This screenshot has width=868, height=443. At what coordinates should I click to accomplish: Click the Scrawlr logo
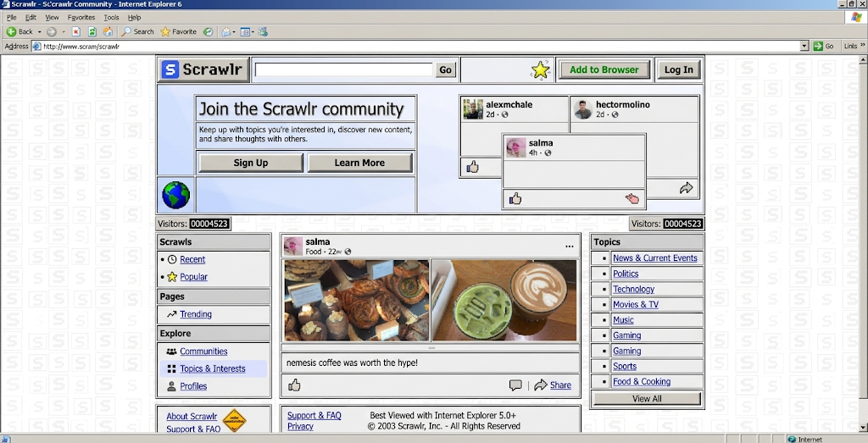pos(203,69)
